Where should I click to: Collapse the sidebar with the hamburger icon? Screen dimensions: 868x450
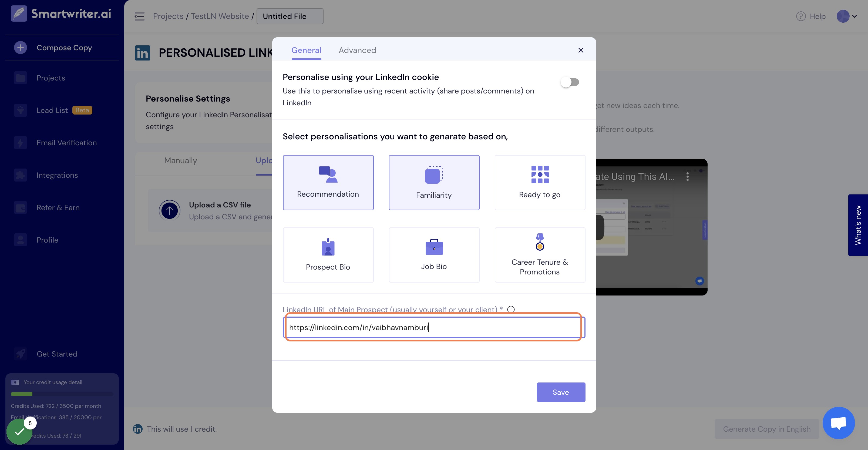tap(139, 16)
